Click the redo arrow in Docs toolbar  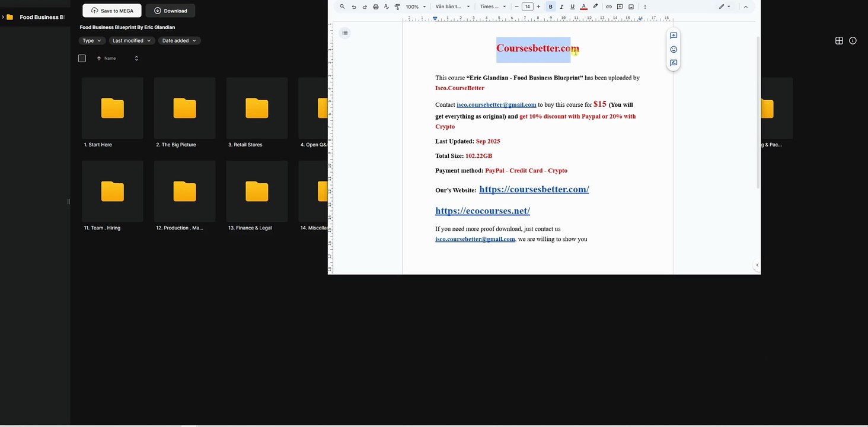click(x=365, y=7)
